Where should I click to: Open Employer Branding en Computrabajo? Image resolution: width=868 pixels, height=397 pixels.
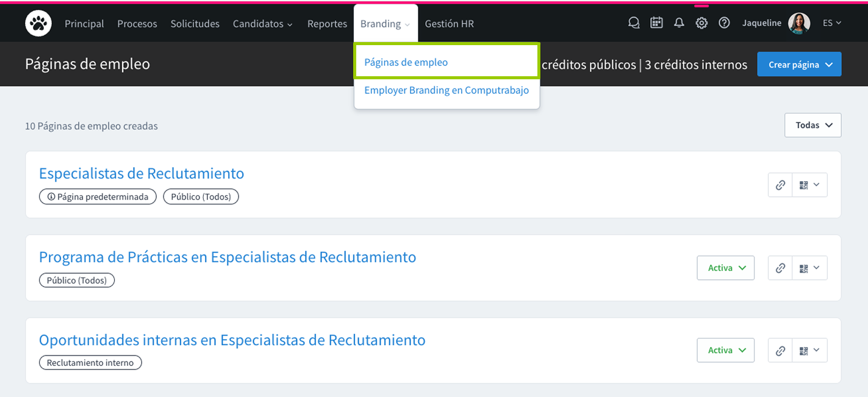pos(447,90)
